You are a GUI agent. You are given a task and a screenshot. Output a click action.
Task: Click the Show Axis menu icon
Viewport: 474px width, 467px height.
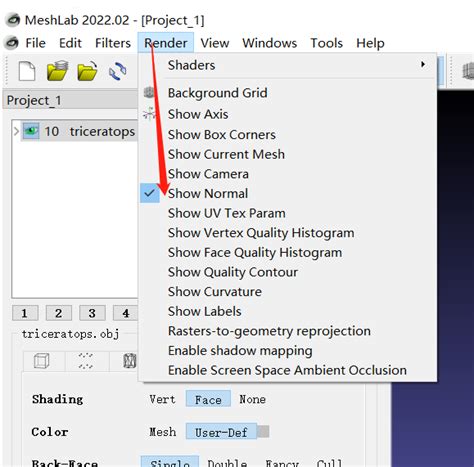149,114
